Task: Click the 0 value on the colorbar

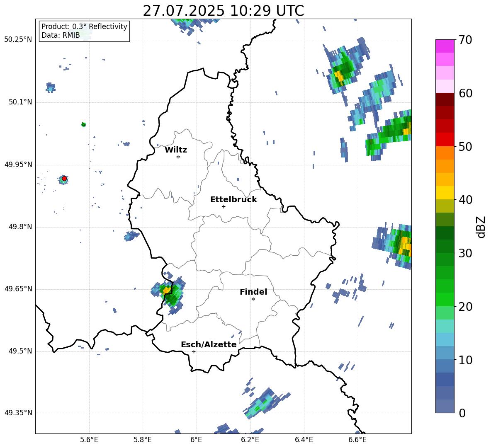Action: click(x=462, y=413)
